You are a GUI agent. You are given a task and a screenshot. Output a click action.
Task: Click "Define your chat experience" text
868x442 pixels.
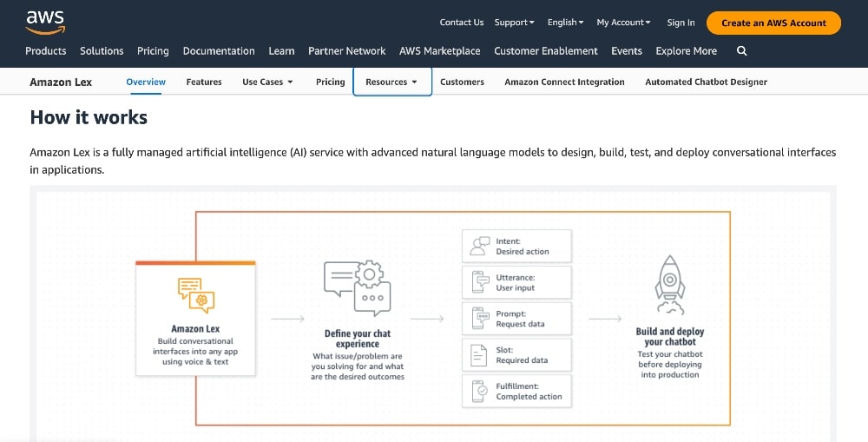click(x=358, y=339)
